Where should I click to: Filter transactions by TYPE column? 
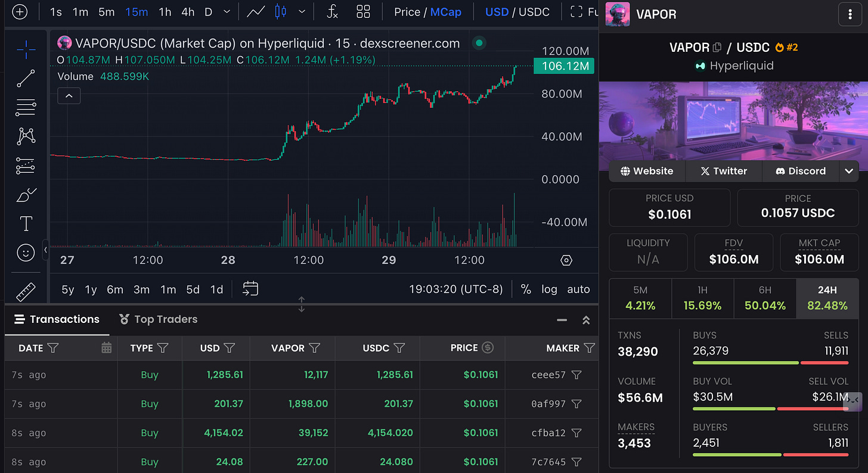tap(162, 348)
